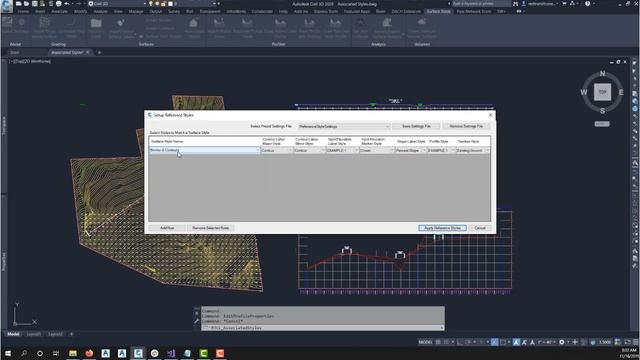Viewport: 640px width, 360px height.
Task: Click the help question mark icon in title bar
Action: [587, 4]
